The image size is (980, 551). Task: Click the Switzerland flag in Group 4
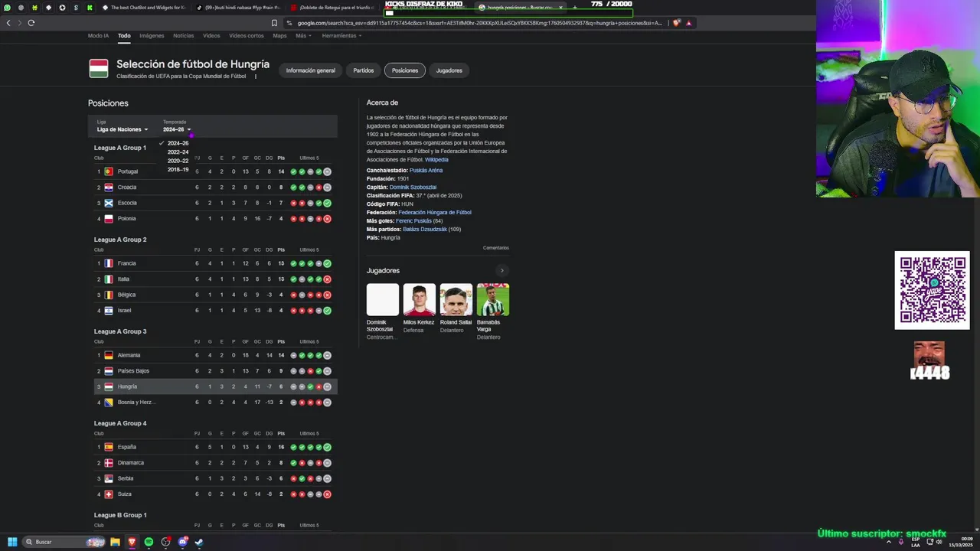[x=109, y=494]
